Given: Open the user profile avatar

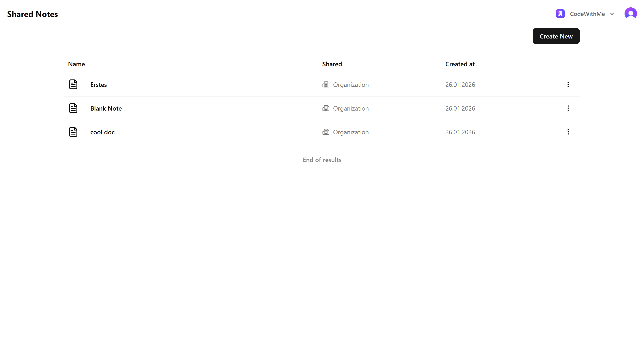Looking at the screenshot, I should 631,14.
